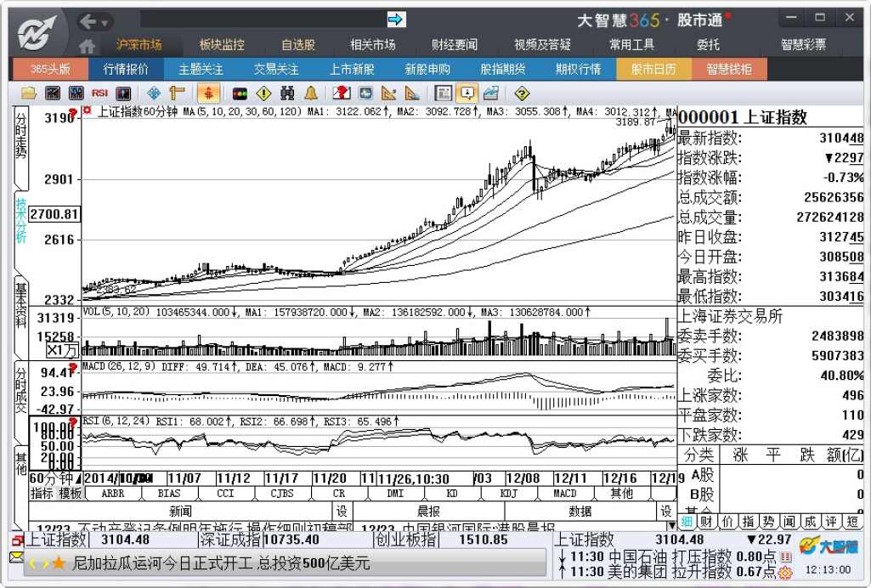Click the X1万 volume unit box
Screen dimensions: 871x588
[x=63, y=350]
